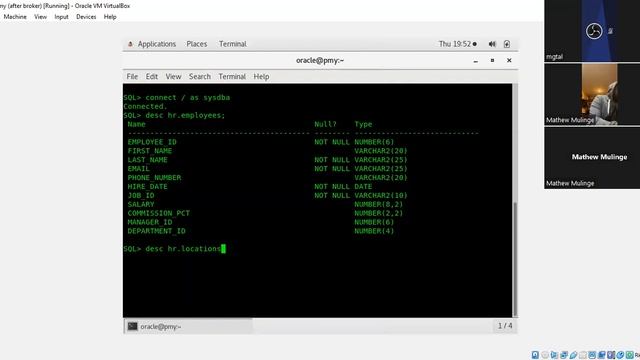Screen dimensions: 640x360
Task: Open the Terminal menu in the GNOME top bar
Action: click(233, 44)
